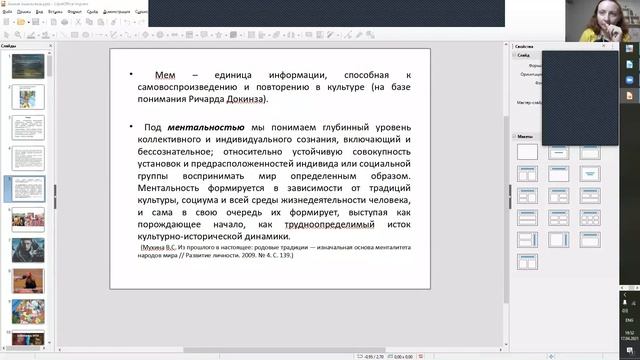
Task: Select the Flowchart shapes tool
Action: [x=189, y=35]
